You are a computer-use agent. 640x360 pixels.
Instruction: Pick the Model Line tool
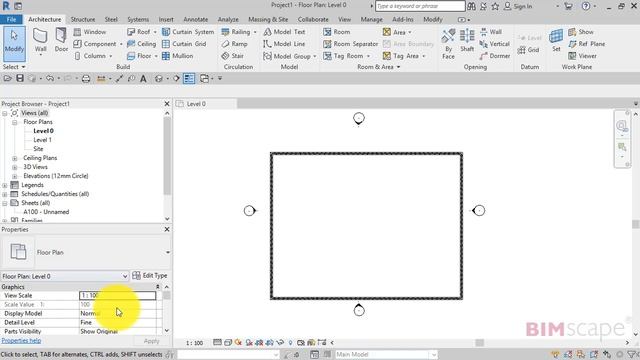284,44
